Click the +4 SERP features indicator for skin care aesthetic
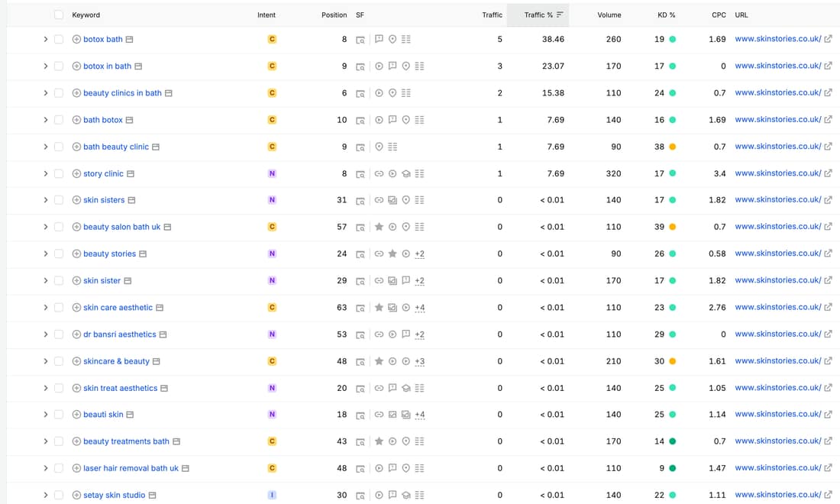Viewport: 840px width, 504px height. point(419,308)
